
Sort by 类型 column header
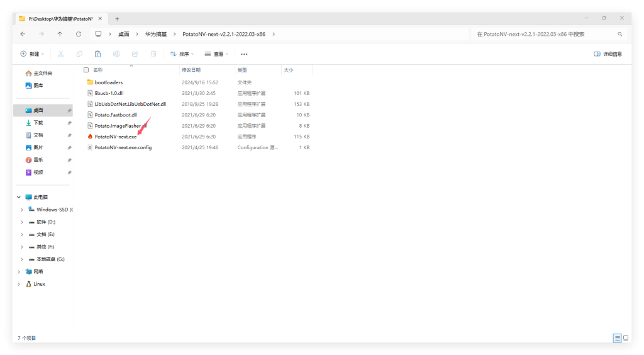[x=242, y=70]
